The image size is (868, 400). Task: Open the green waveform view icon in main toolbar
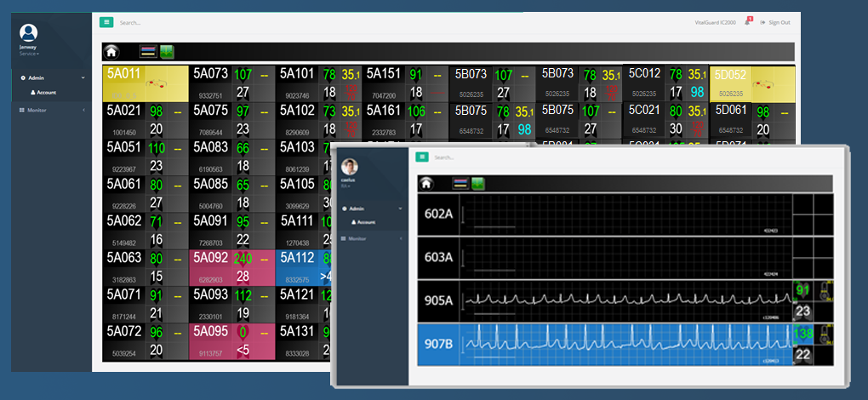[167, 52]
